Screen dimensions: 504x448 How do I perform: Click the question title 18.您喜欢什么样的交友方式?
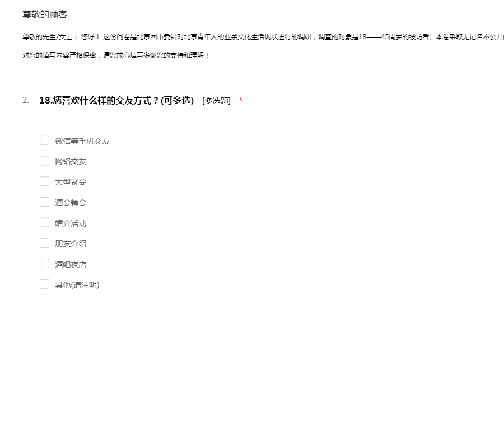(x=116, y=101)
